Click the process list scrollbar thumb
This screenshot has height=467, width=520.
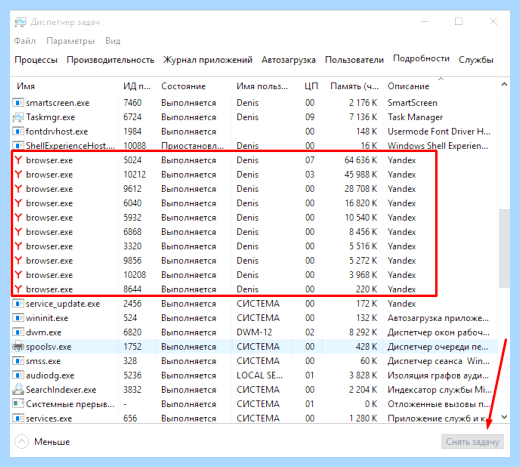click(x=504, y=248)
